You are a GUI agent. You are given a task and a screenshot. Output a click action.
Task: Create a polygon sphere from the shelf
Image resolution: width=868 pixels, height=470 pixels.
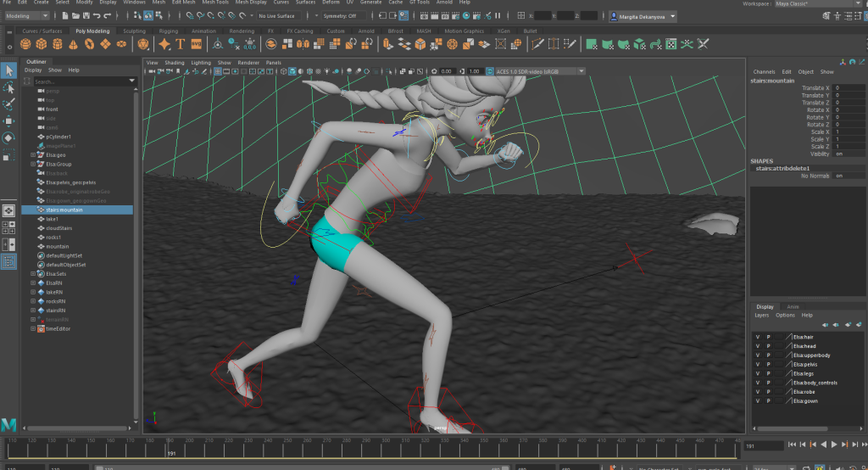click(25, 44)
